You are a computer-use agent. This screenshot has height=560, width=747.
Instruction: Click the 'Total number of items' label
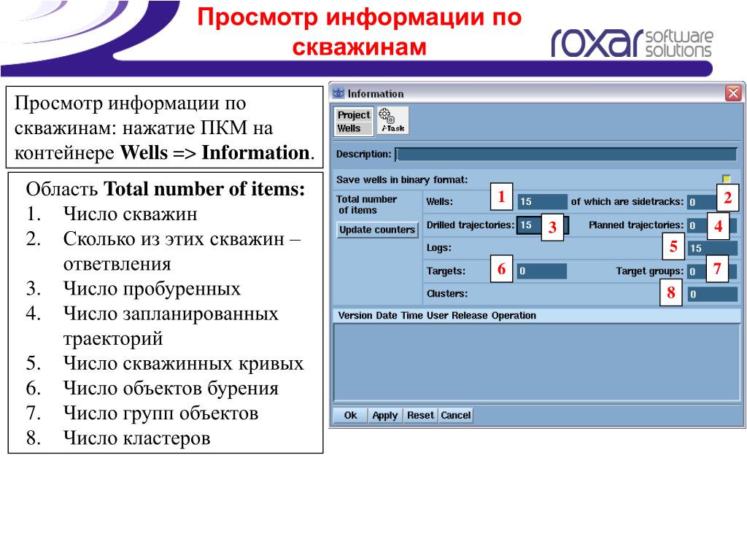tap(366, 205)
